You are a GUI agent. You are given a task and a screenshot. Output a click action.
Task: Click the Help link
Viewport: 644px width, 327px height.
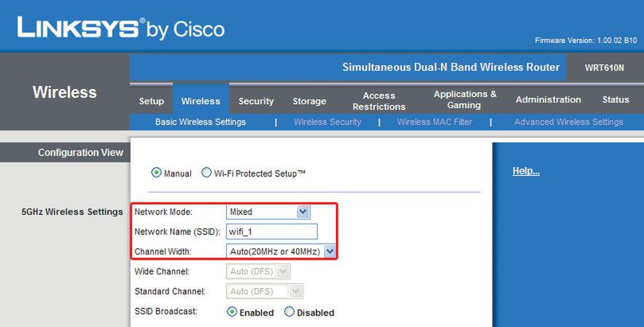pos(525,171)
